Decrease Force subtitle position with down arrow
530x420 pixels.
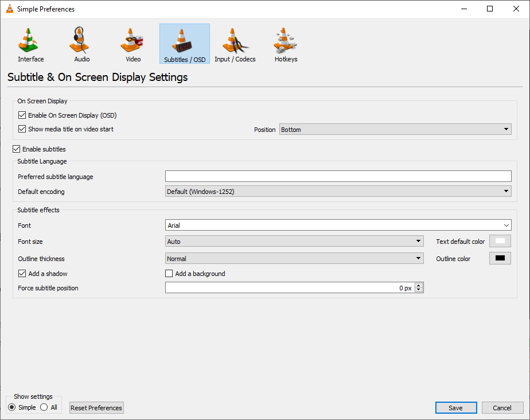(x=419, y=290)
